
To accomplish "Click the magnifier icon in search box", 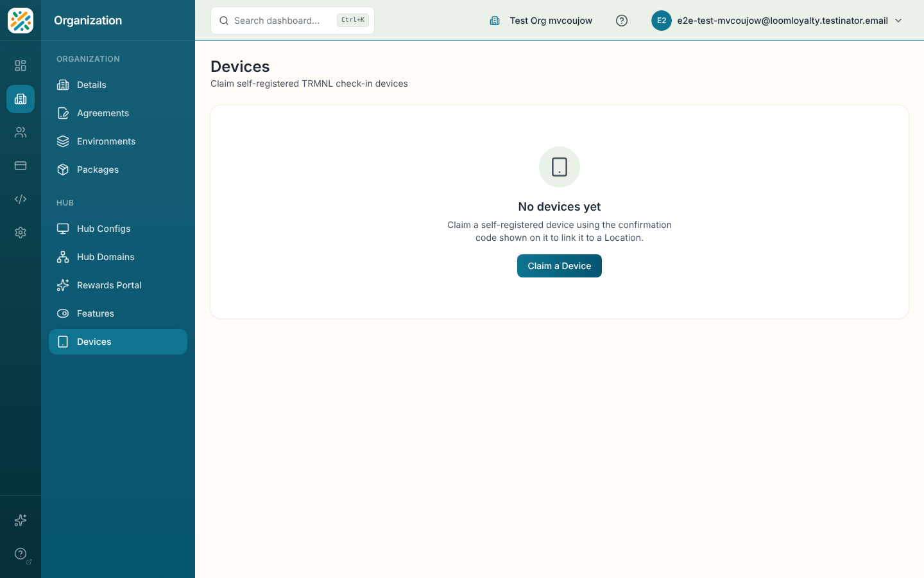I will 224,21.
